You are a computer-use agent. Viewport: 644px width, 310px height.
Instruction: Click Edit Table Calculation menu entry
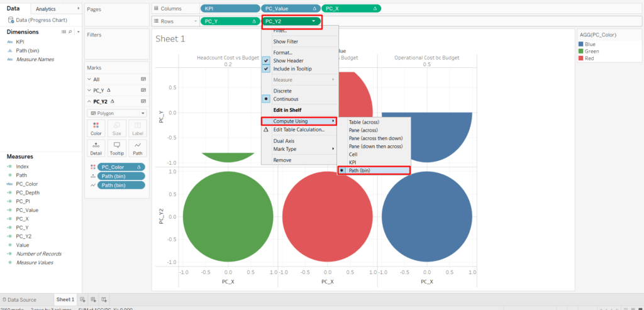298,130
